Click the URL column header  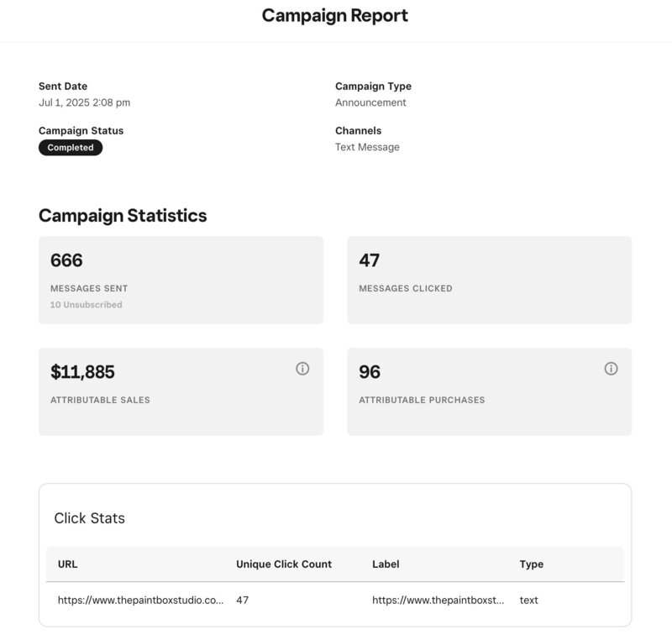[x=68, y=564]
